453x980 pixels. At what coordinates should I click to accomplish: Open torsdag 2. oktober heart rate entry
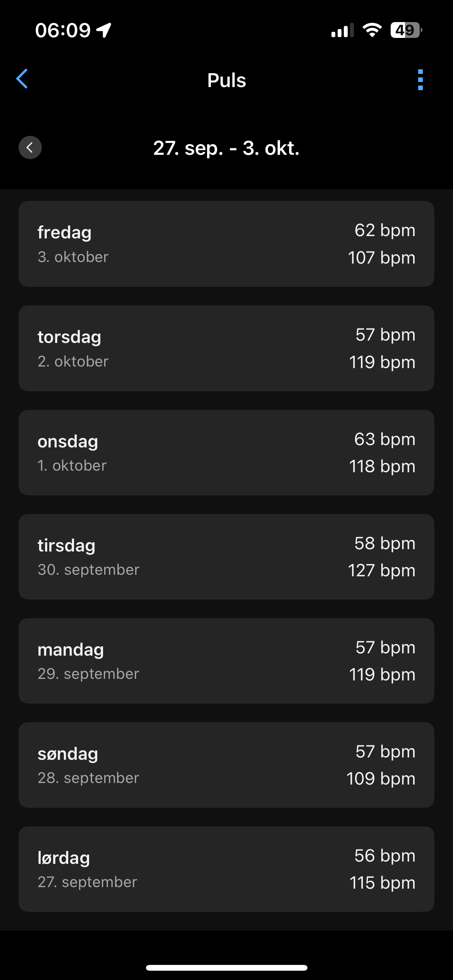[x=226, y=348]
